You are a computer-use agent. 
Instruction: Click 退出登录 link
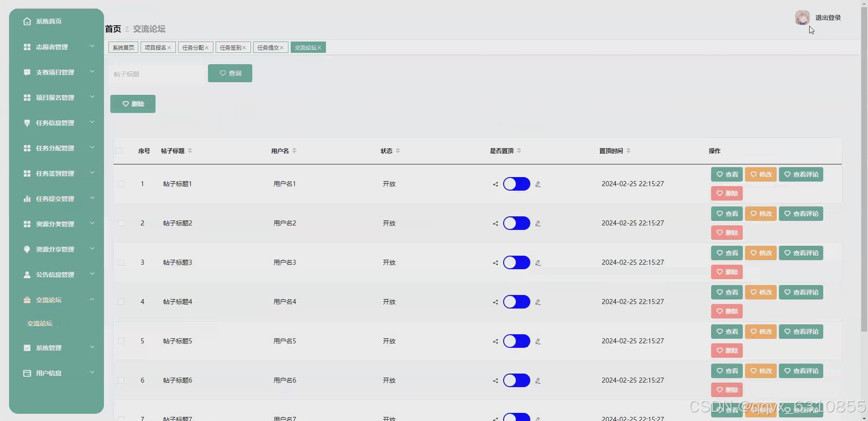coord(828,18)
